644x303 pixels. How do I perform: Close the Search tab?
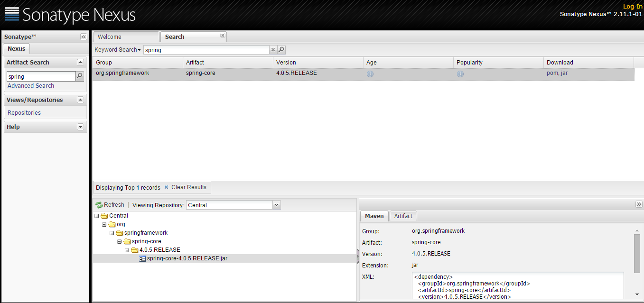click(223, 36)
